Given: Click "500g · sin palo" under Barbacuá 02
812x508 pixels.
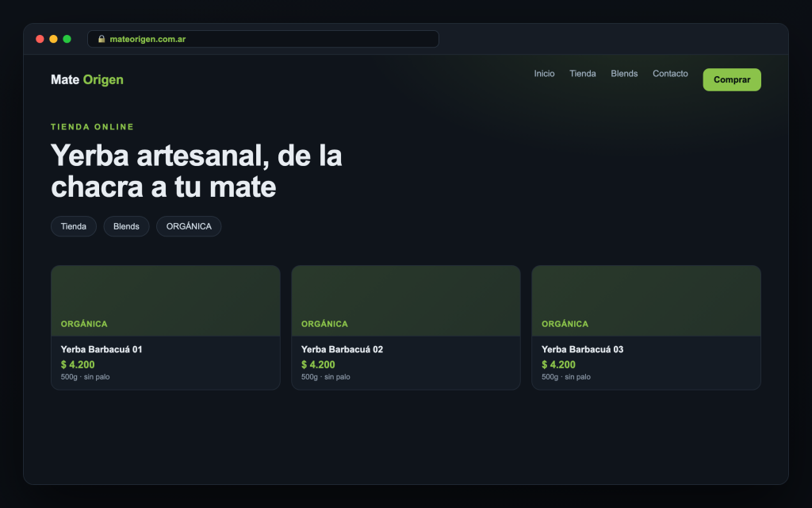Looking at the screenshot, I should click(326, 377).
